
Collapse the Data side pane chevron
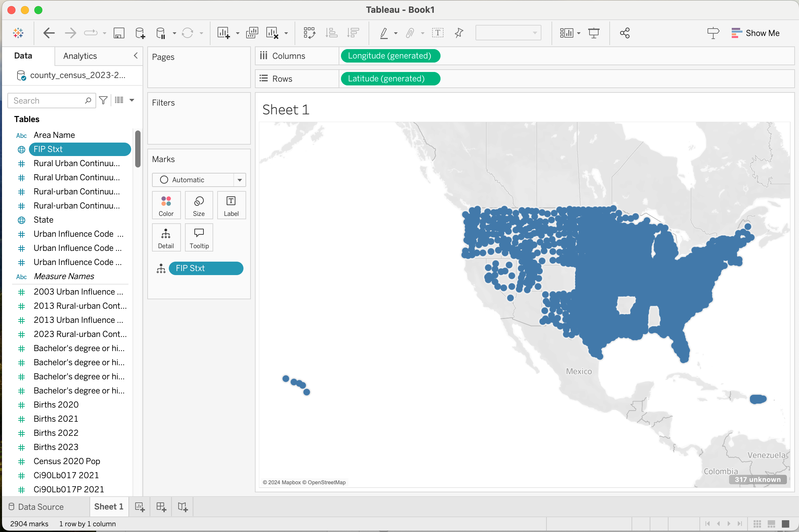point(136,55)
